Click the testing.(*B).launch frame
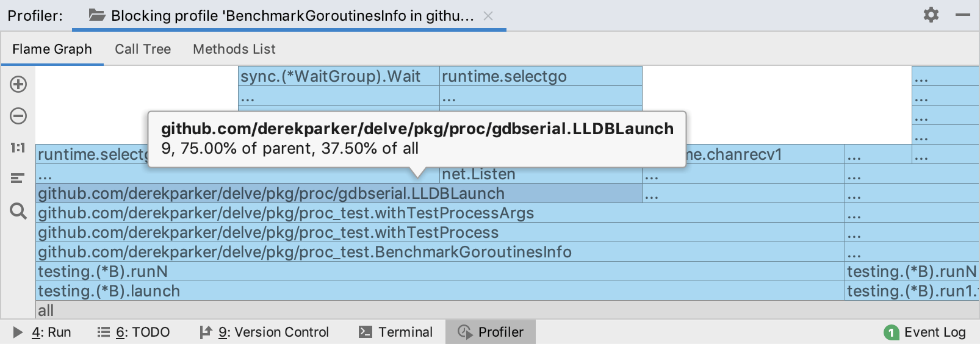 427,291
